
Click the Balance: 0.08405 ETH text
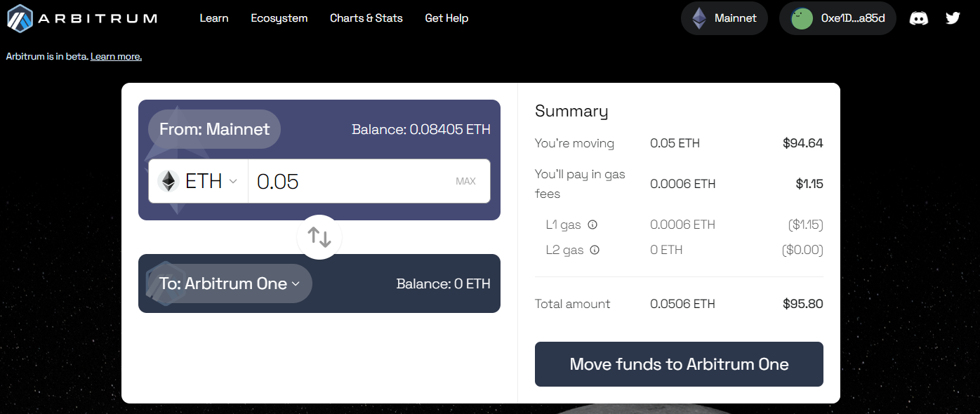click(421, 129)
